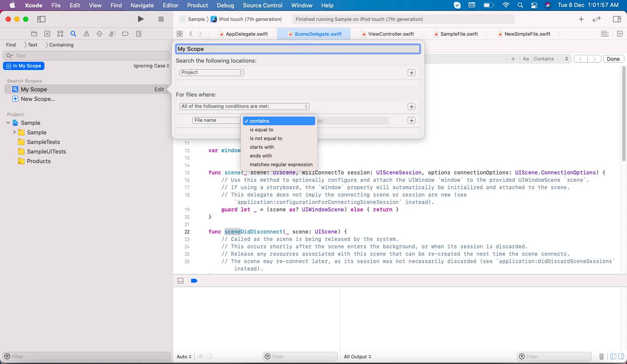Click the Find Text search field

pos(86,56)
